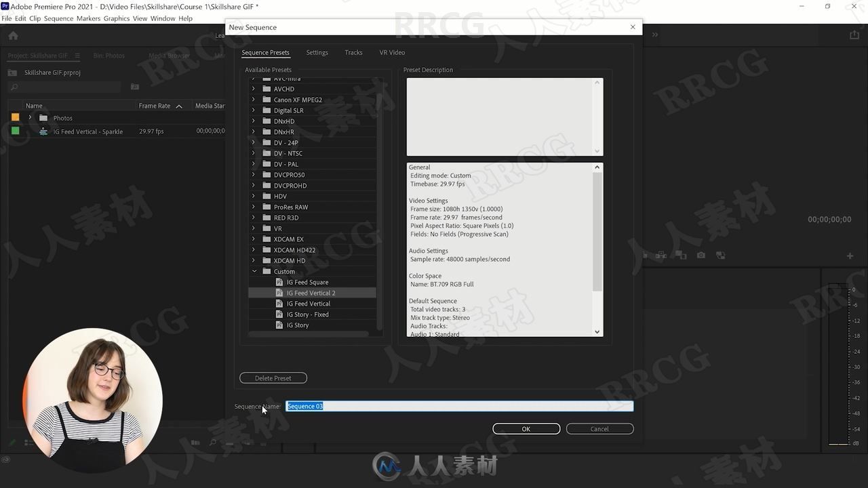The width and height of the screenshot is (868, 488).
Task: Click the Comparison View icon in monitor
Action: (720, 256)
